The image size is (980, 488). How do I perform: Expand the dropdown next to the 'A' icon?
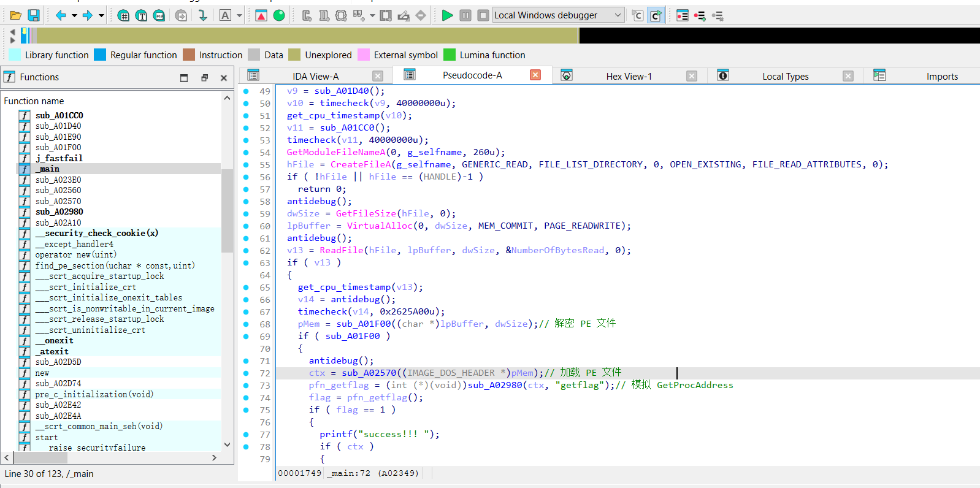coord(239,15)
